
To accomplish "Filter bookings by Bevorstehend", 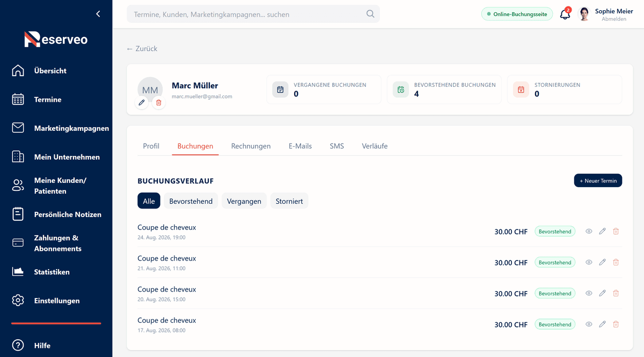I will pos(191,201).
